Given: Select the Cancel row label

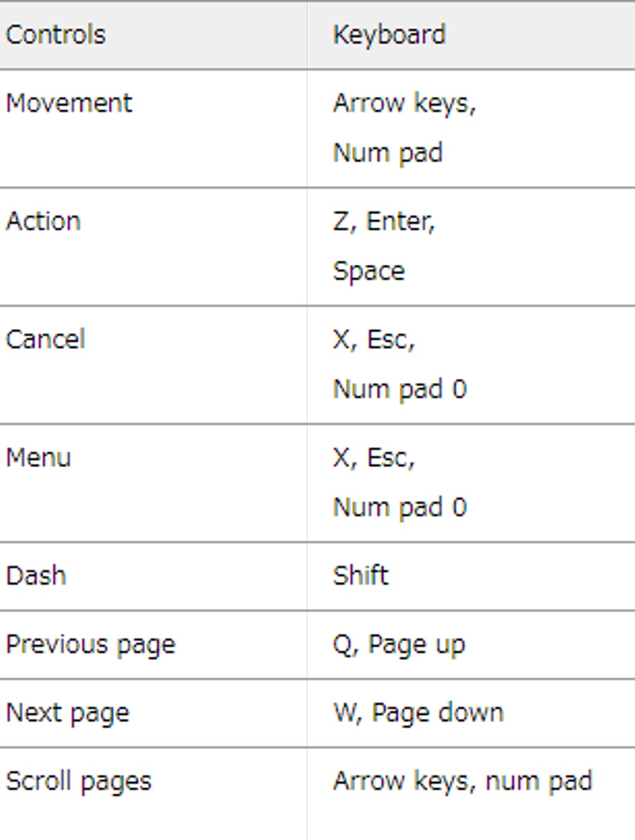Looking at the screenshot, I should point(45,339).
